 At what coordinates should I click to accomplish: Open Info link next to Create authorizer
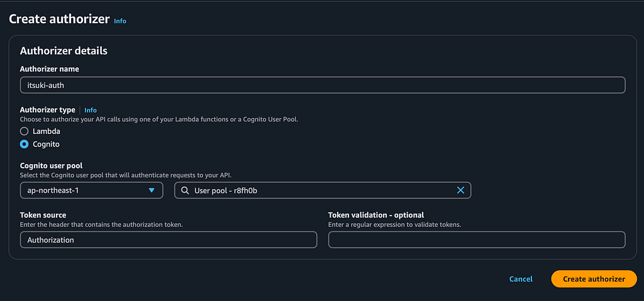tap(120, 21)
